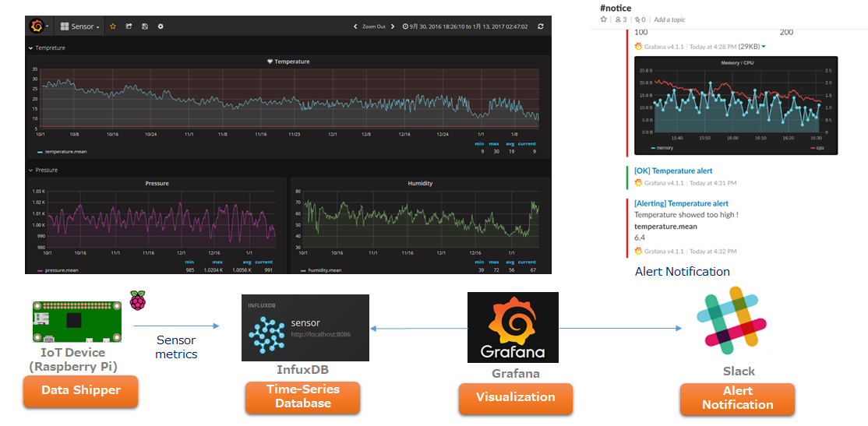Click Grafana icon beside 4:31 PM message
The image size is (868, 426).
coord(638,182)
